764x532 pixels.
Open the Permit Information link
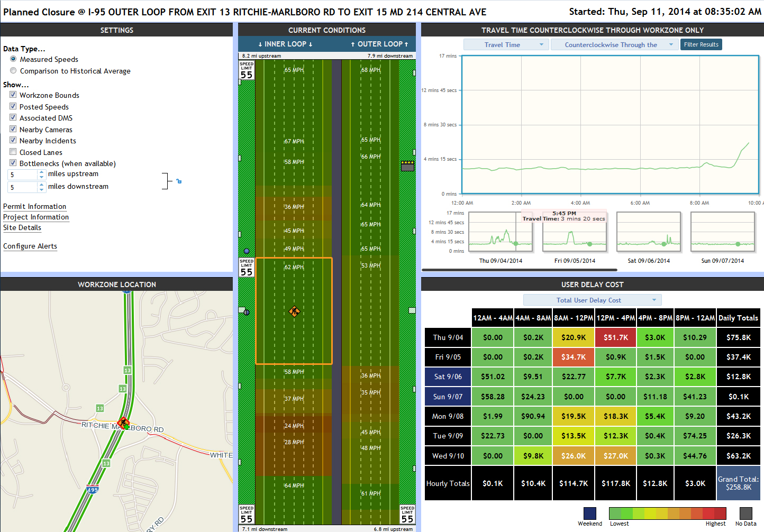pos(35,206)
